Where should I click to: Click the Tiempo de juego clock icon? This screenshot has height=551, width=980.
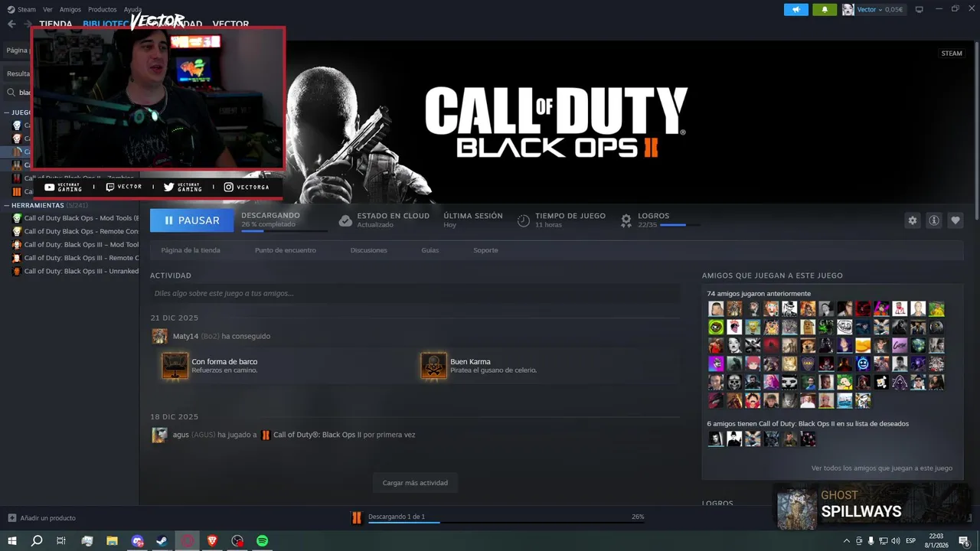pyautogui.click(x=524, y=220)
